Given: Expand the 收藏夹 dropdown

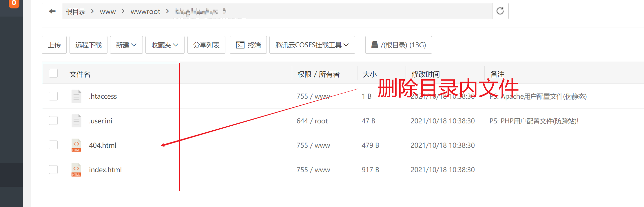Looking at the screenshot, I should pos(165,45).
